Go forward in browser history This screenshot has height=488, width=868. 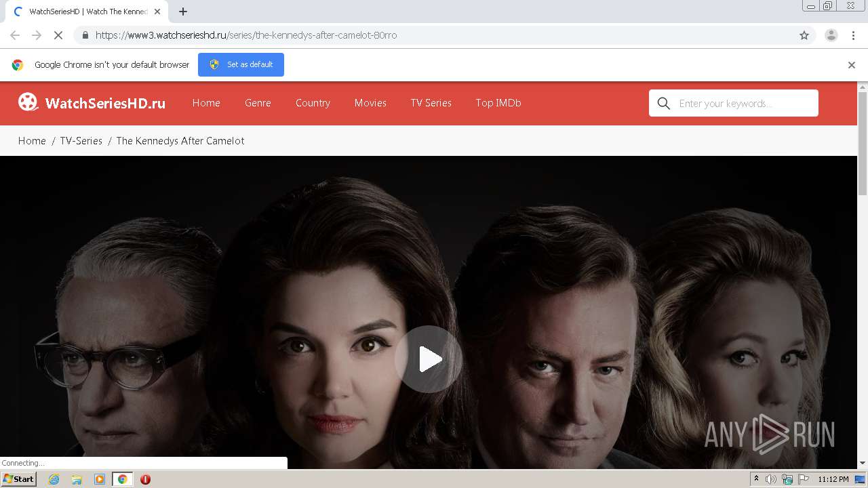[x=37, y=35]
